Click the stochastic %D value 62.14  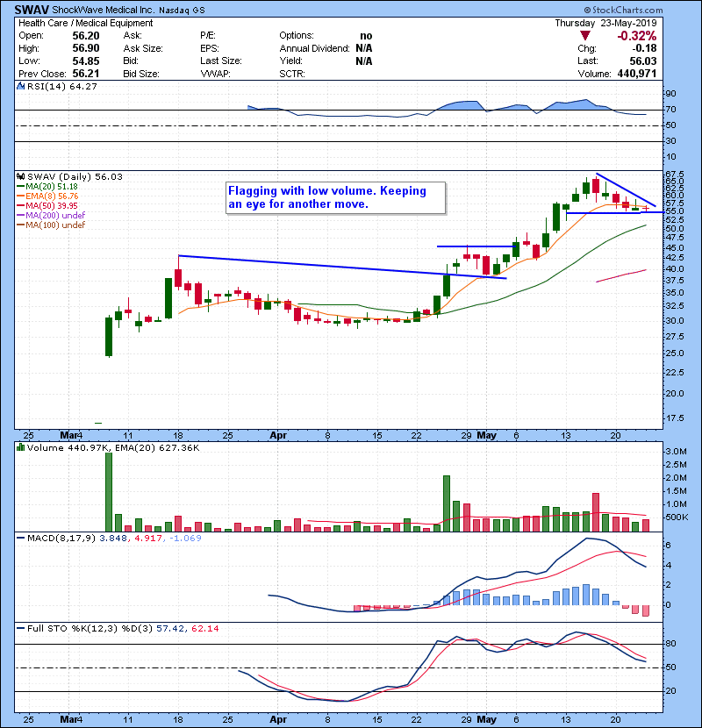point(204,629)
